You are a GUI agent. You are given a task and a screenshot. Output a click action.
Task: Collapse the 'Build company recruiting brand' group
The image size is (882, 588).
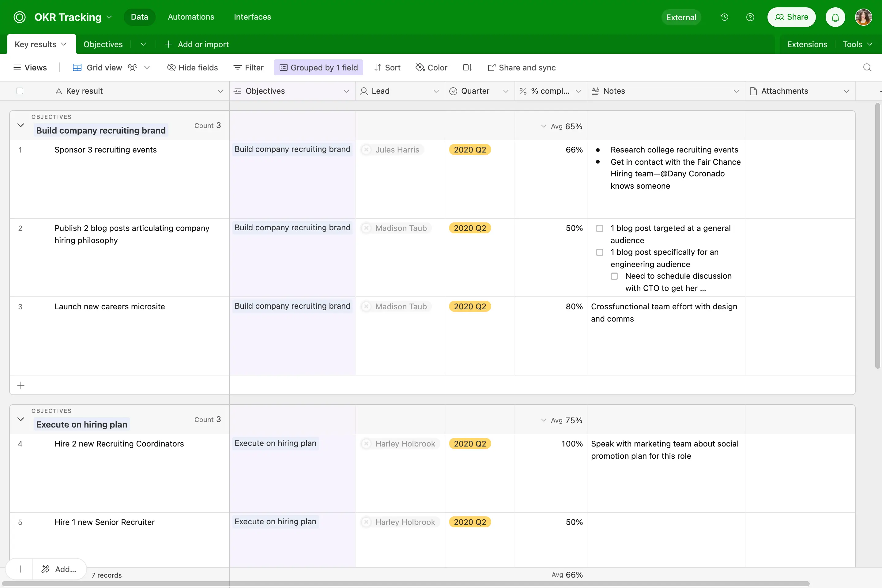coord(21,125)
